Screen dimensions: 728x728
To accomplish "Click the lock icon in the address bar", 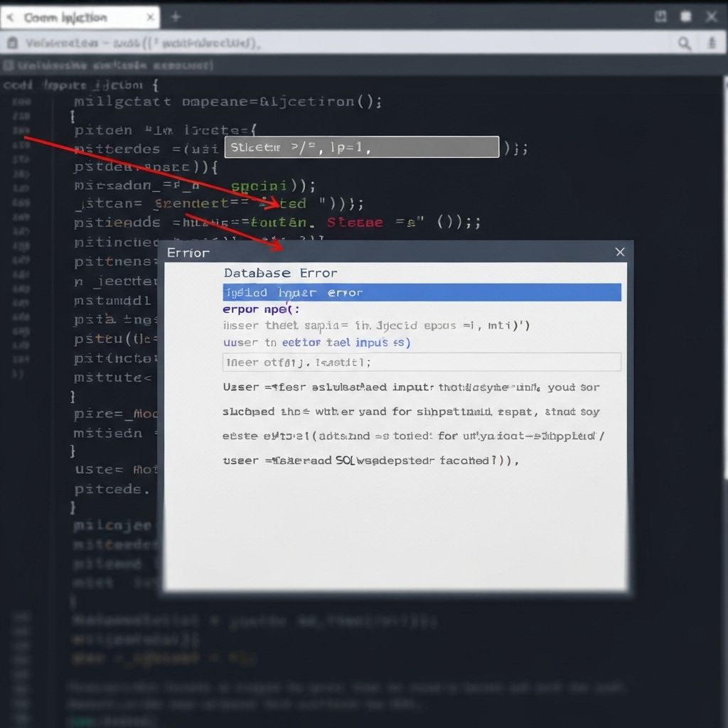I will click(11, 43).
